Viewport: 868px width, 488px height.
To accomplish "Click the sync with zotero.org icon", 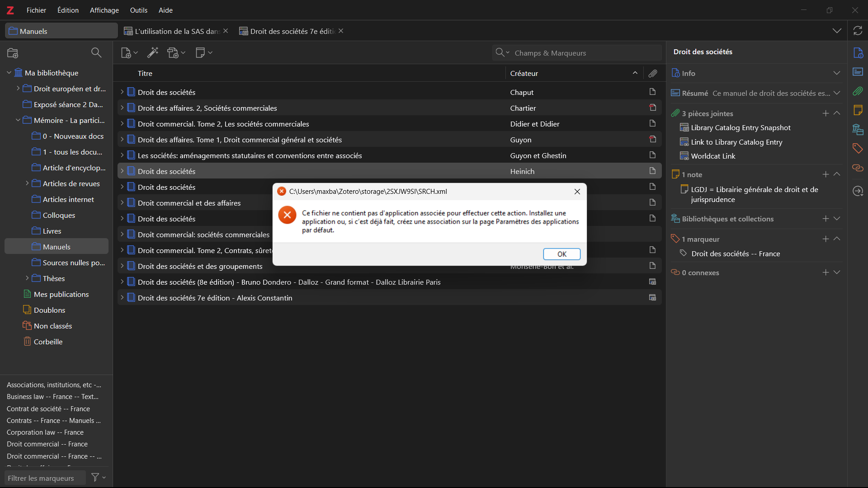I will [x=858, y=31].
